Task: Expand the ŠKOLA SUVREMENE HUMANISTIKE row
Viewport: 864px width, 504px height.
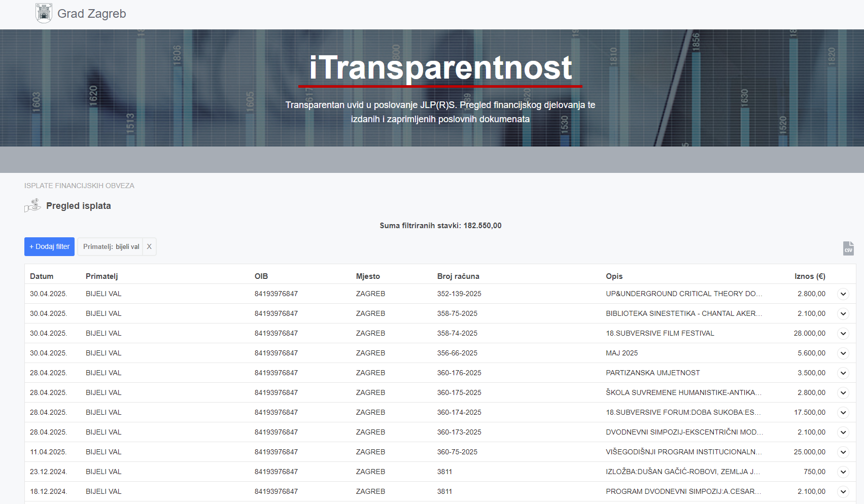Action: coord(843,393)
